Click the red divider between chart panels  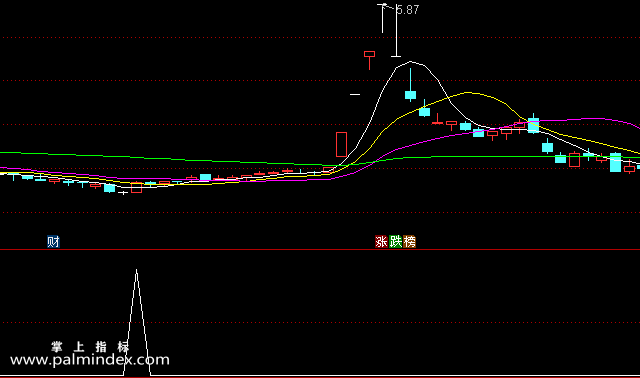click(x=320, y=249)
